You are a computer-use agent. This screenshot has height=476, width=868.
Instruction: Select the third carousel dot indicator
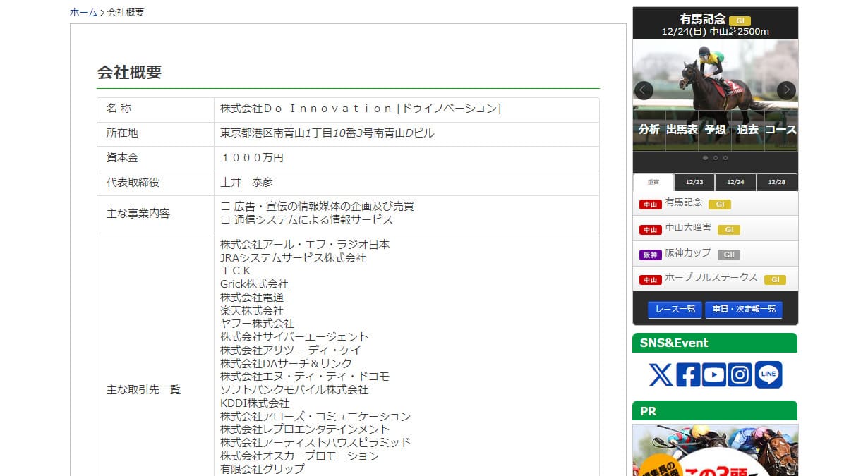click(725, 158)
